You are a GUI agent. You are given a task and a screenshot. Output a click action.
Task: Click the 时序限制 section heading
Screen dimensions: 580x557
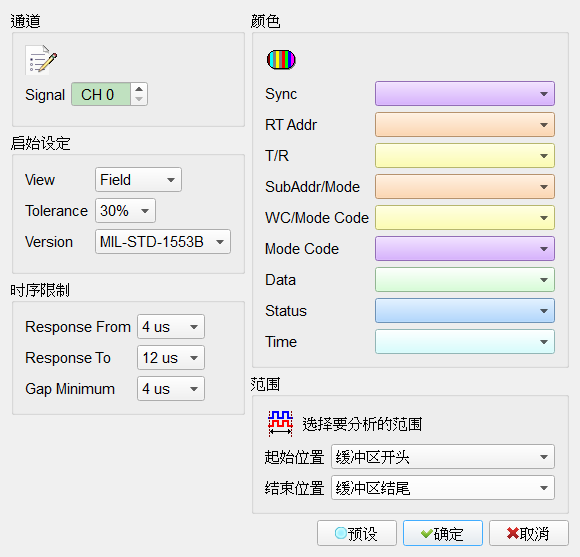coord(40,290)
